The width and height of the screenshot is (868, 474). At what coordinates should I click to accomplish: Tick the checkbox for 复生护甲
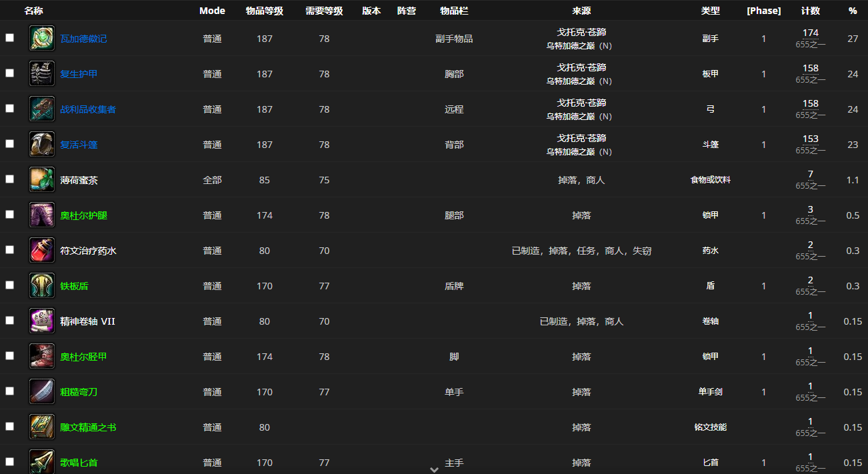(9, 73)
